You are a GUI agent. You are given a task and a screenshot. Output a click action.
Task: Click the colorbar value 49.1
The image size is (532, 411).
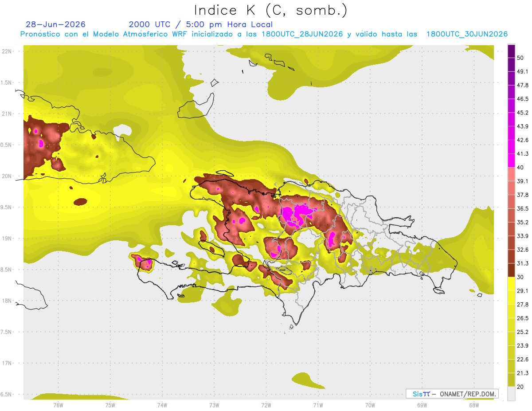tap(523, 72)
